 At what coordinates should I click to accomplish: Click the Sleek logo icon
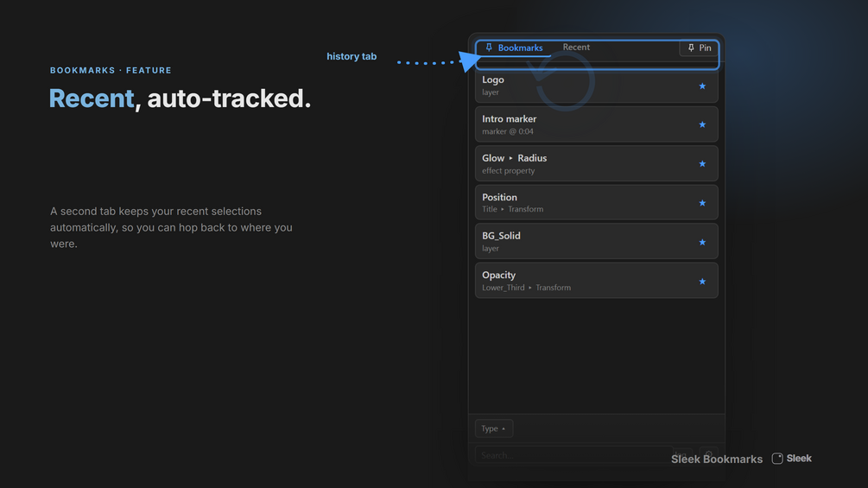[777, 458]
